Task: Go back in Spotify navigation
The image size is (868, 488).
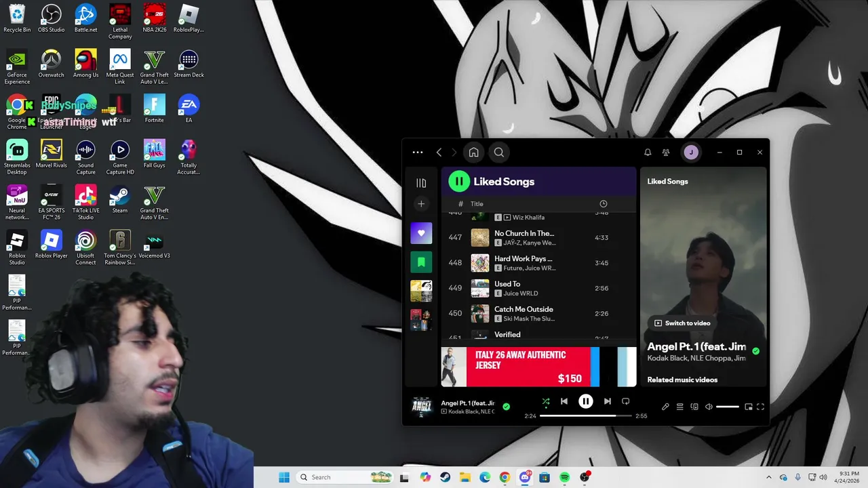Action: tap(439, 152)
